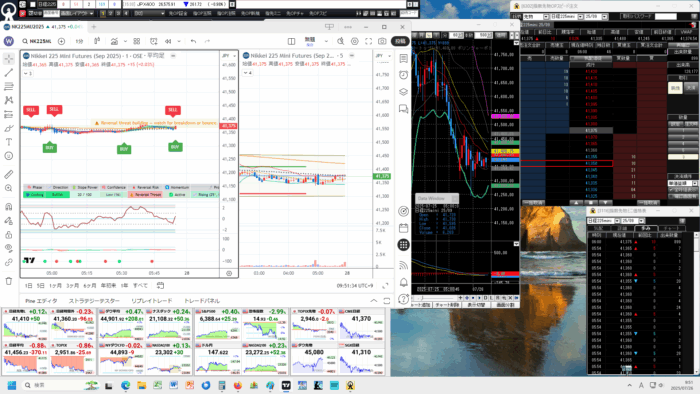
Task: Take a chart snapshot with camera icon
Action: [382, 41]
